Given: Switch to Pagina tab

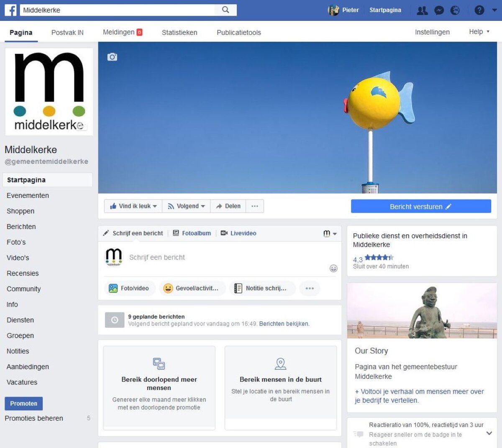Looking at the screenshot, I should (x=21, y=32).
